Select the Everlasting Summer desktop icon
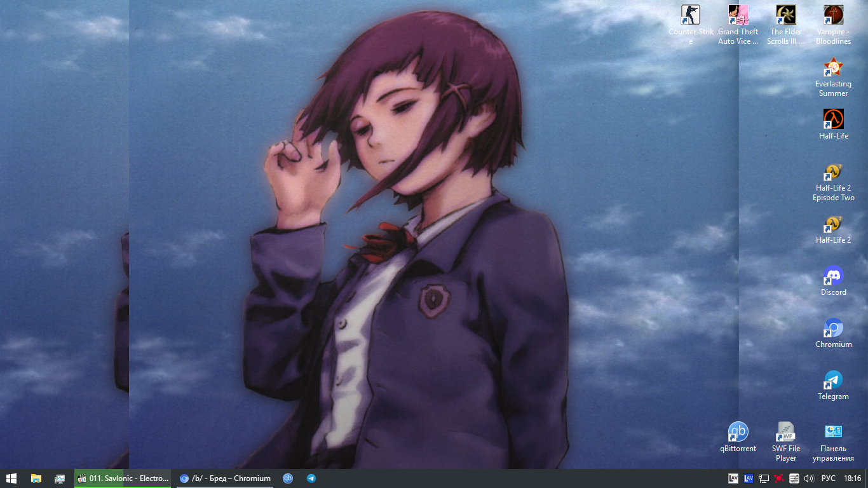This screenshot has width=868, height=488. tap(833, 78)
